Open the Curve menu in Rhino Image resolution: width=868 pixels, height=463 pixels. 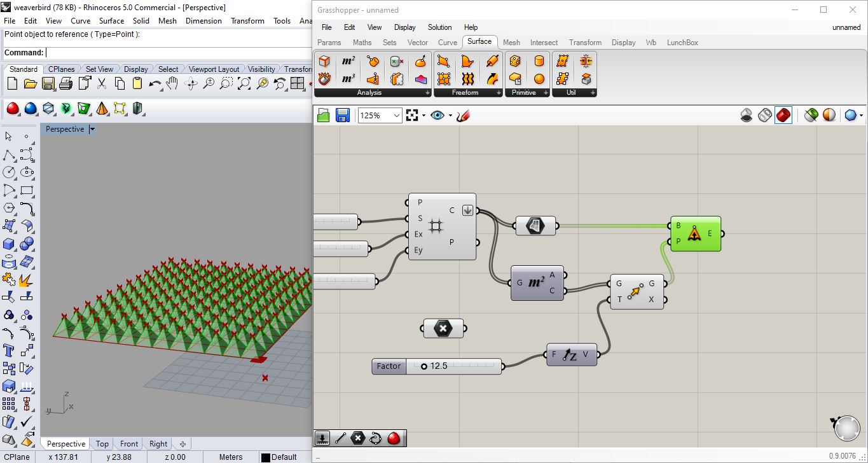tap(81, 20)
